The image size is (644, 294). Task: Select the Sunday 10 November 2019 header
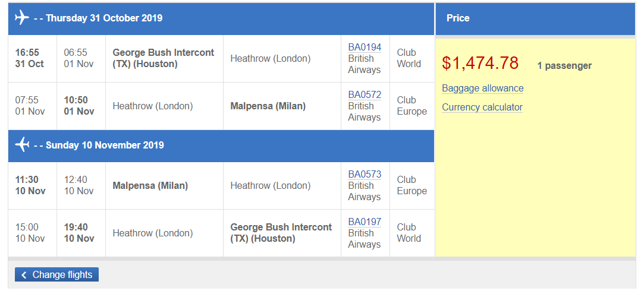(105, 146)
